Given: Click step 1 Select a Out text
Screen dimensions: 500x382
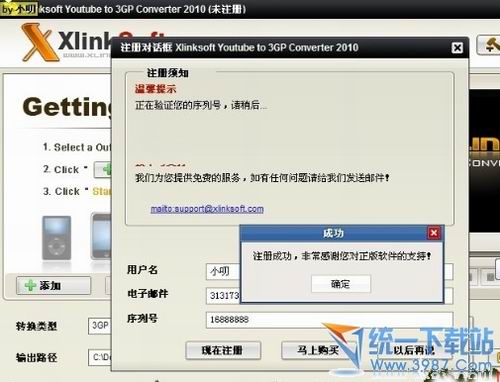Looking at the screenshot, I should pyautogui.click(x=77, y=147).
